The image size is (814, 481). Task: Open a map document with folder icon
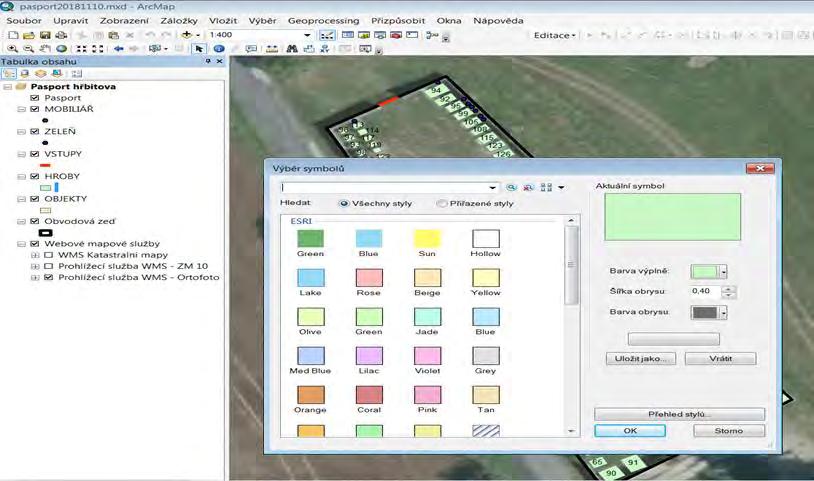coord(29,35)
